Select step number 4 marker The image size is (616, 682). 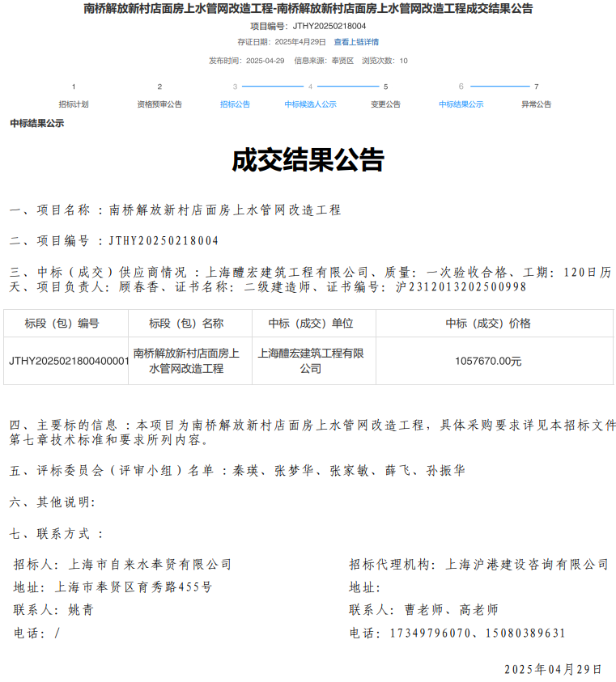[x=310, y=87]
